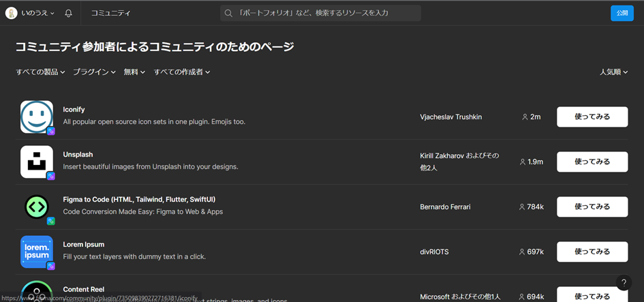Image resolution: width=644 pixels, height=302 pixels.
Task: Click the blue 公開 button
Action: tap(622, 13)
